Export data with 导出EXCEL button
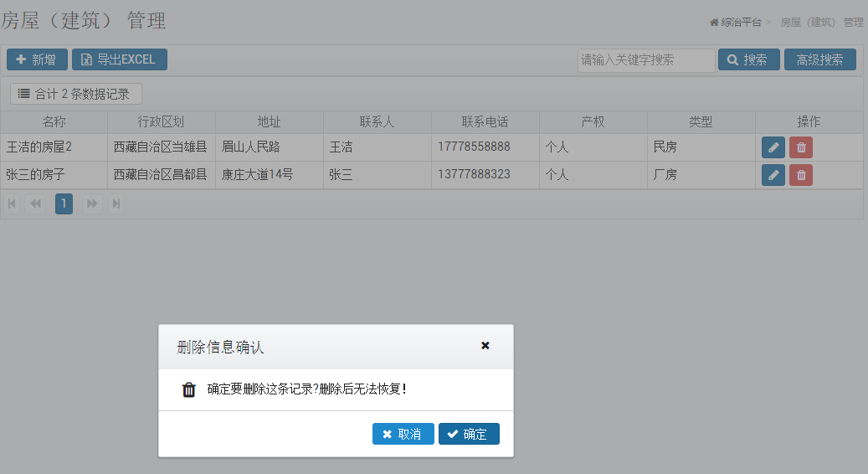This screenshot has height=474, width=868. pyautogui.click(x=120, y=59)
